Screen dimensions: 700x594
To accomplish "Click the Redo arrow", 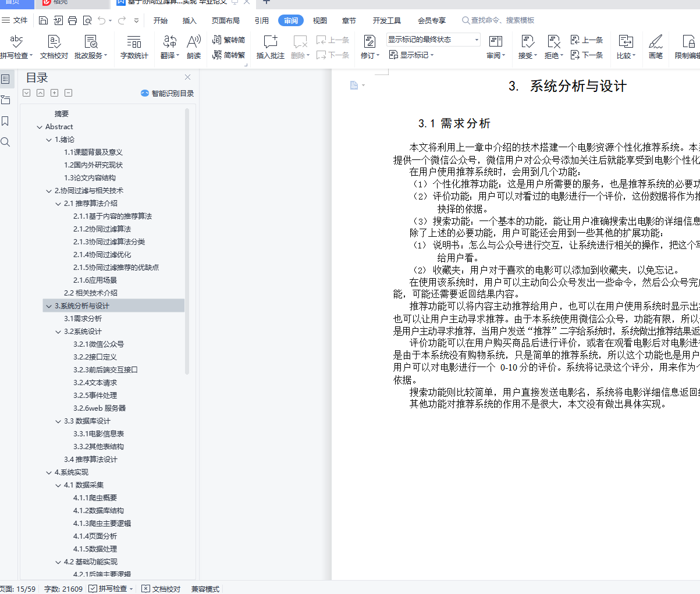I will pos(122,20).
